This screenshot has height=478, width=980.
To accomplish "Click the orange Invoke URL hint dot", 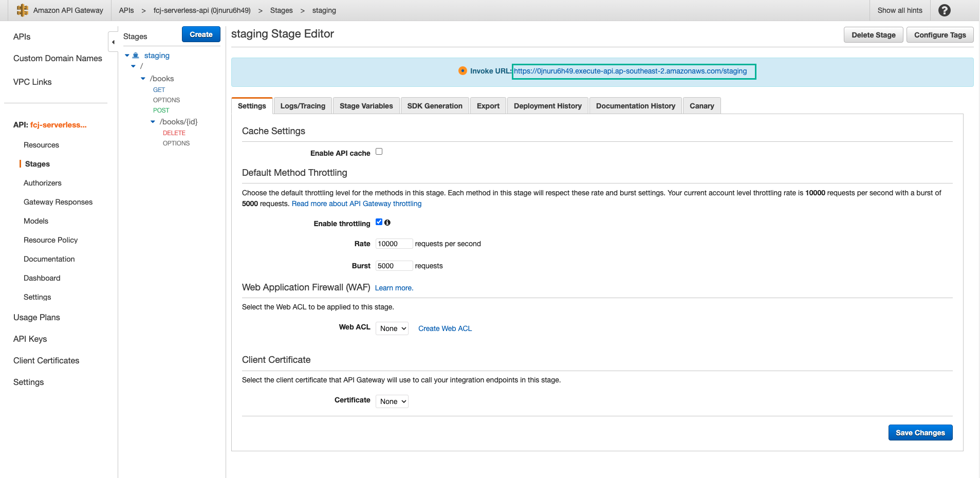I will point(463,71).
